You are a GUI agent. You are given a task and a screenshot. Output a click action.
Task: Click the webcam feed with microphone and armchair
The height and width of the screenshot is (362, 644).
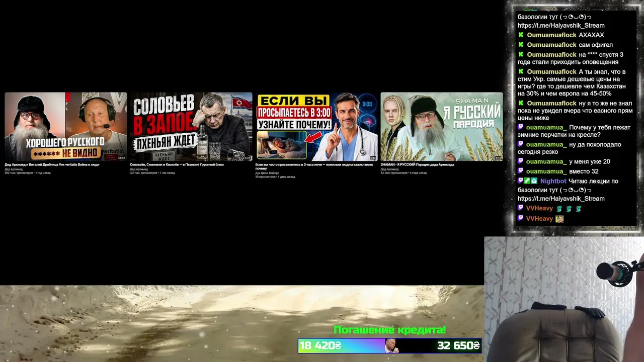[x=564, y=299]
